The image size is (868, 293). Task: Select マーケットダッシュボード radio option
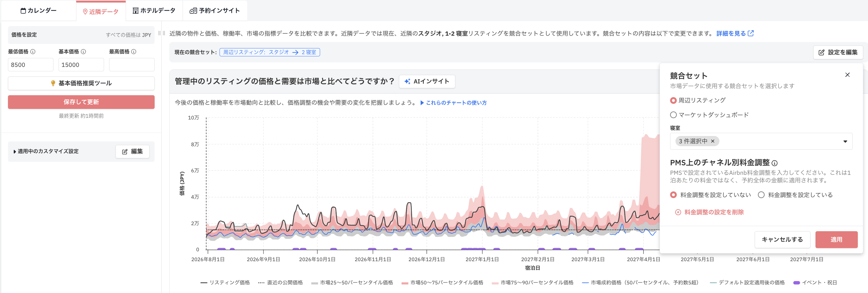pos(673,115)
